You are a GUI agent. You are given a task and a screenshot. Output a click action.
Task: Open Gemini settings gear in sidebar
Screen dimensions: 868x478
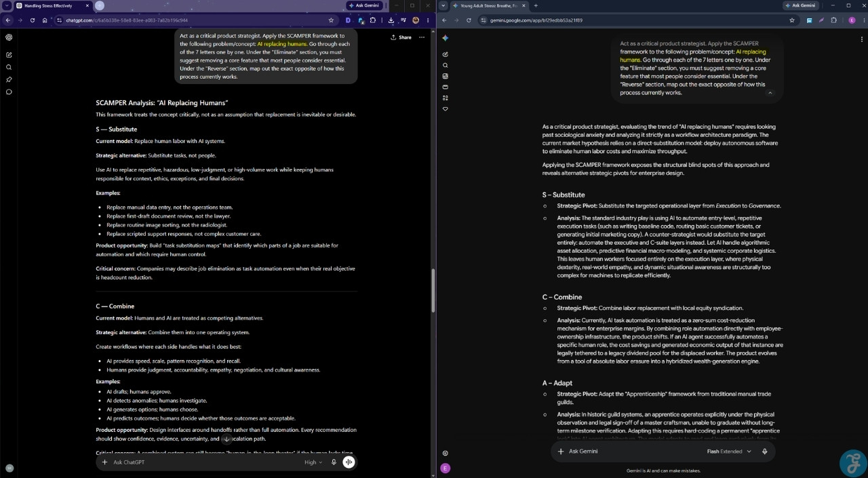pyautogui.click(x=446, y=453)
